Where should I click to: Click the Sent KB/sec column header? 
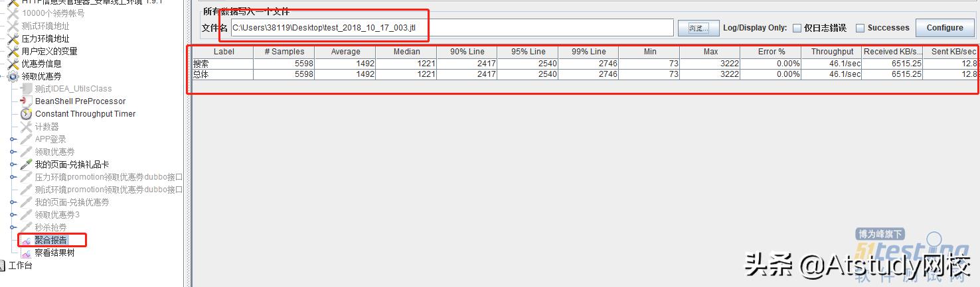(x=951, y=52)
